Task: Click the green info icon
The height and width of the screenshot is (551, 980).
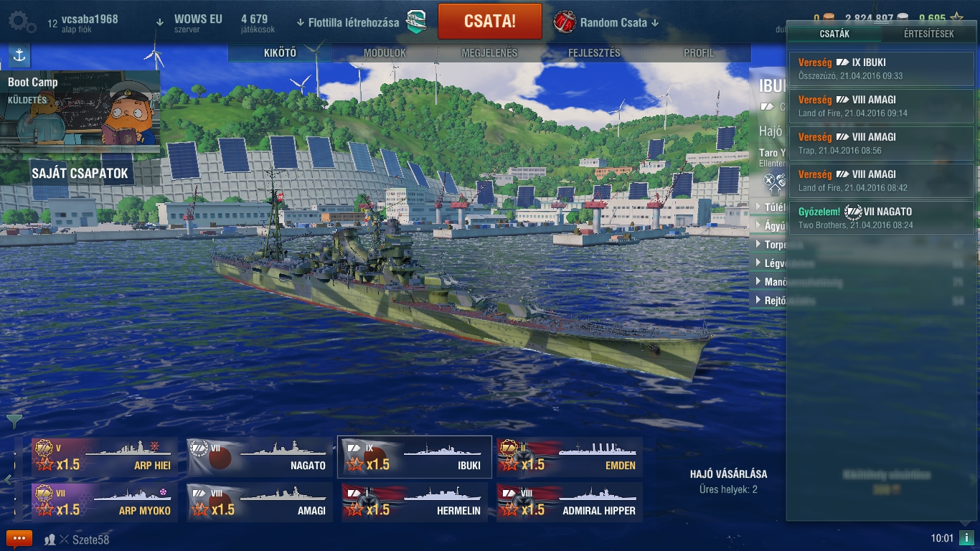Action: click(x=968, y=538)
